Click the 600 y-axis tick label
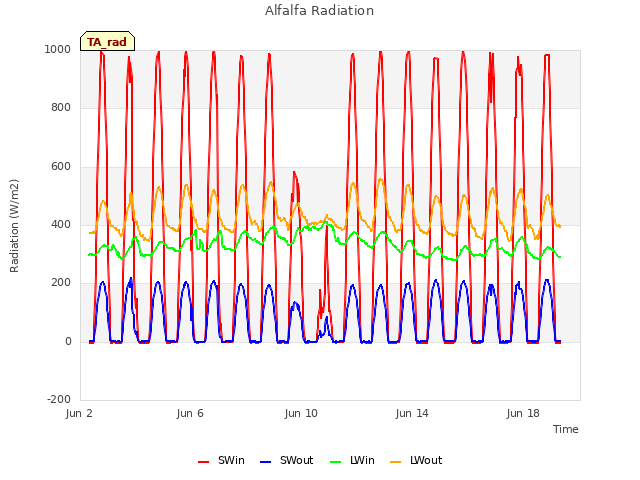The image size is (640, 480). [x=61, y=167]
